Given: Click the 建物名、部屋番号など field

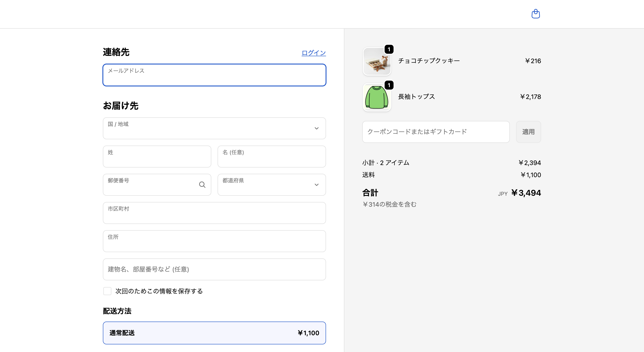Looking at the screenshot, I should pyautogui.click(x=214, y=269).
